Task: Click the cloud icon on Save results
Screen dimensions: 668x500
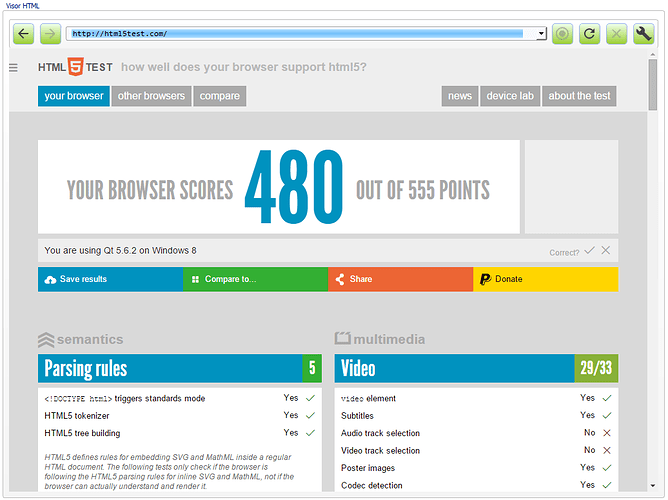Action: [x=50, y=279]
